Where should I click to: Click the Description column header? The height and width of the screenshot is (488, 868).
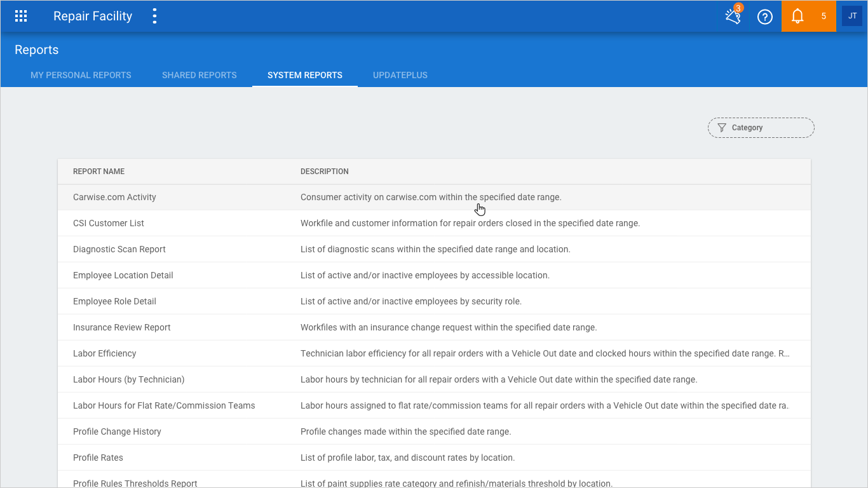coord(325,172)
